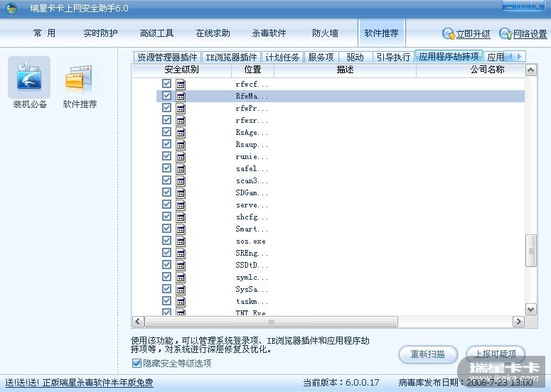
Task: Click the file icon of runie... row
Action: [x=181, y=156]
